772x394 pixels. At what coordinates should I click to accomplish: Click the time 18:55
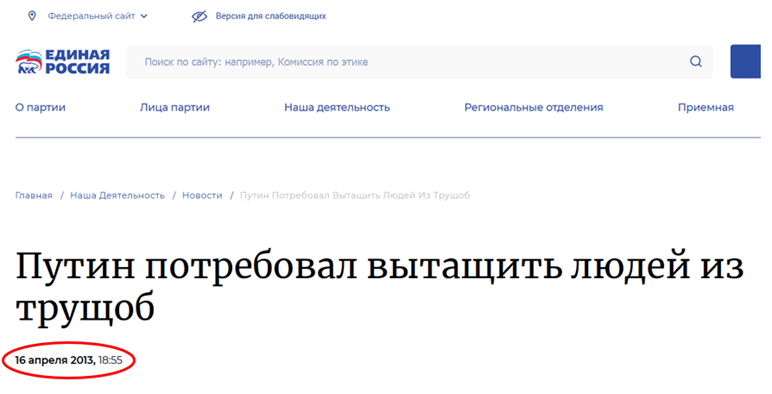coord(110,360)
